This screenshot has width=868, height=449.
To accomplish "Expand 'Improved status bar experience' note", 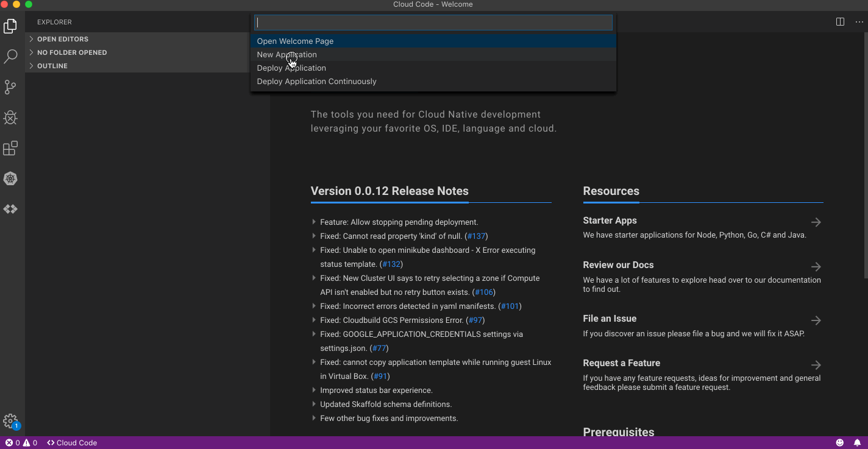I will click(314, 391).
